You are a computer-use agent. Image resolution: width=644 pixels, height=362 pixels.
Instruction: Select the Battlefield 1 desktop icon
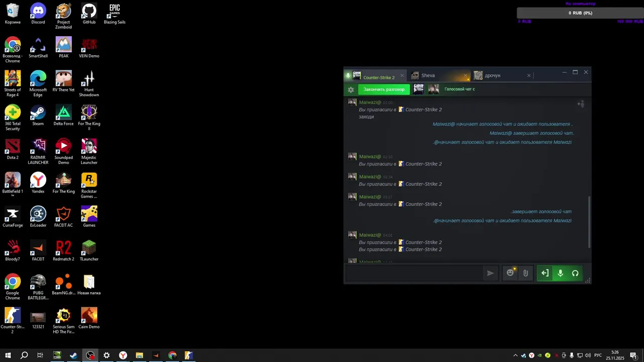click(x=13, y=185)
